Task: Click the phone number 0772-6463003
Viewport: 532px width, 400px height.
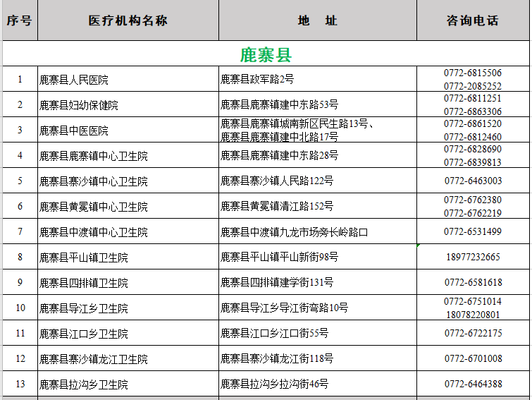Action: (x=473, y=181)
